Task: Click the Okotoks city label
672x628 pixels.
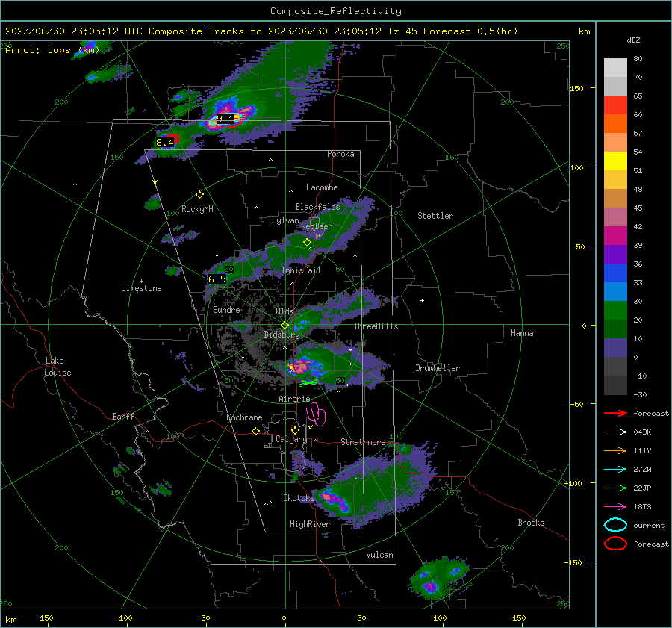Action: 299,497
